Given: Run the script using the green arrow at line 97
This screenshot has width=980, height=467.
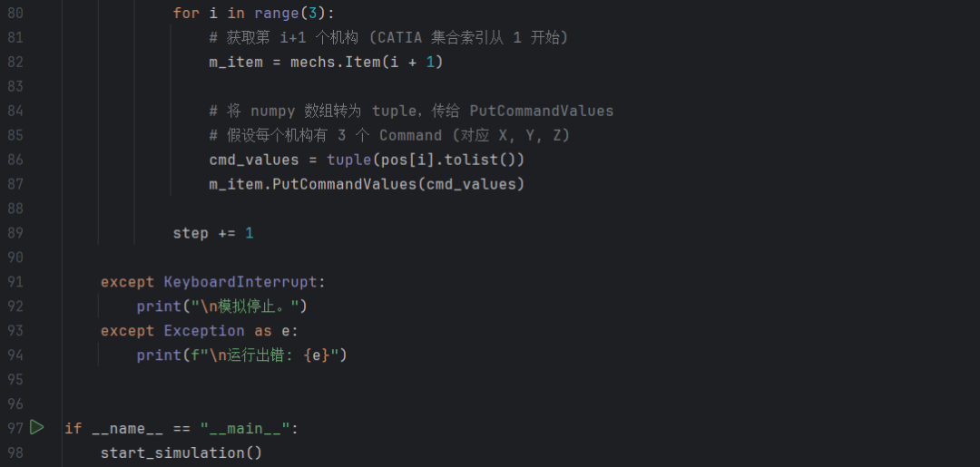Looking at the screenshot, I should pos(37,428).
